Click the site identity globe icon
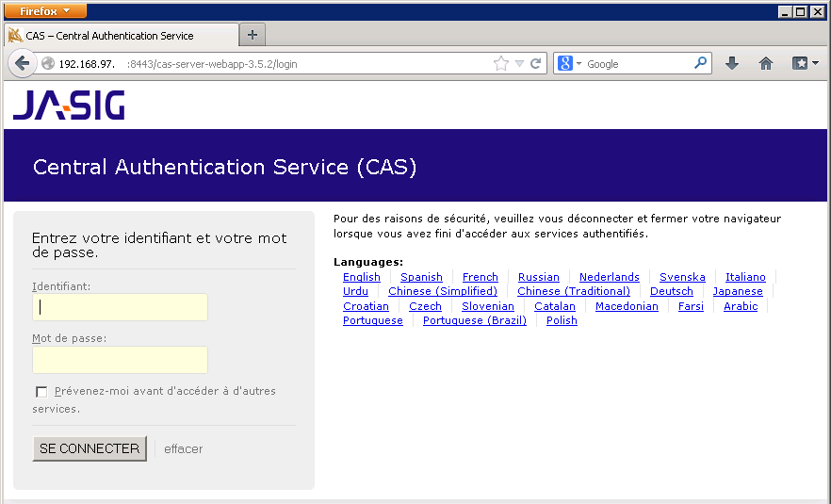831x504 pixels. pyautogui.click(x=48, y=64)
